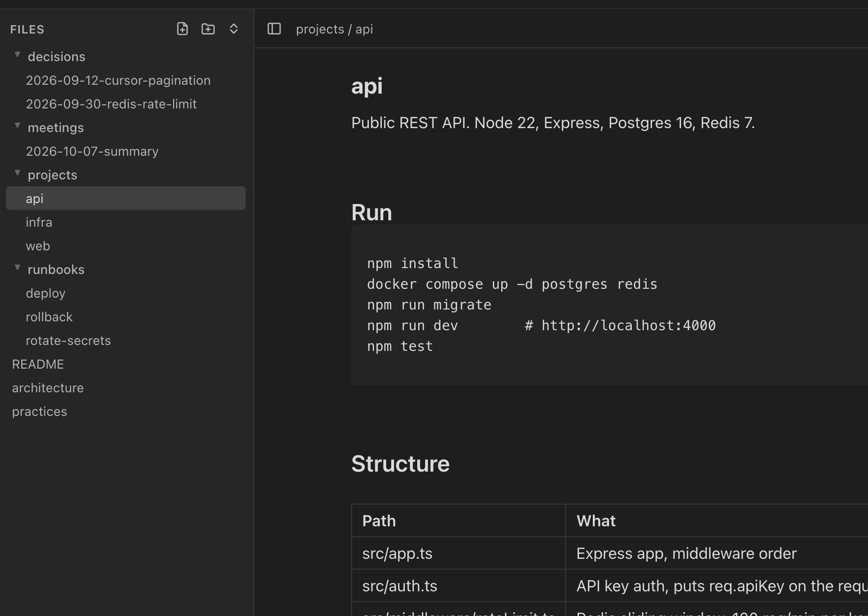The image size is (868, 616).
Task: Click the meetings folder label
Action: tap(56, 128)
